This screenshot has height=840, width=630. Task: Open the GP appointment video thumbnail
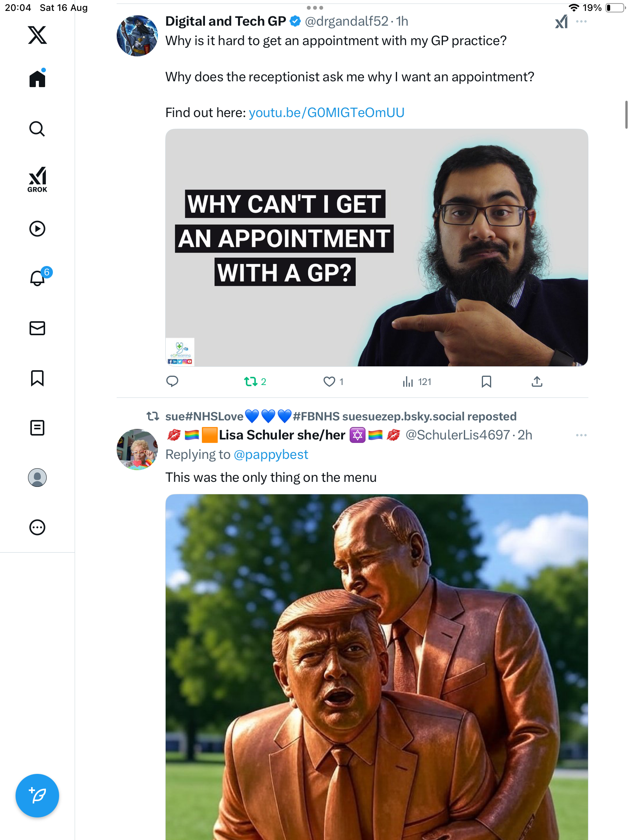(x=376, y=248)
